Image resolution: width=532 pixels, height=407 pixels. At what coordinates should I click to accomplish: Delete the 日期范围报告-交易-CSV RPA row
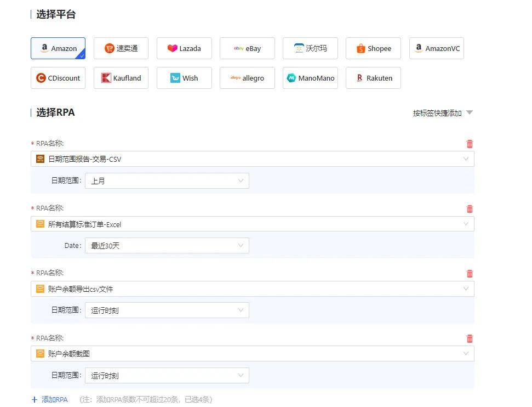tap(470, 144)
